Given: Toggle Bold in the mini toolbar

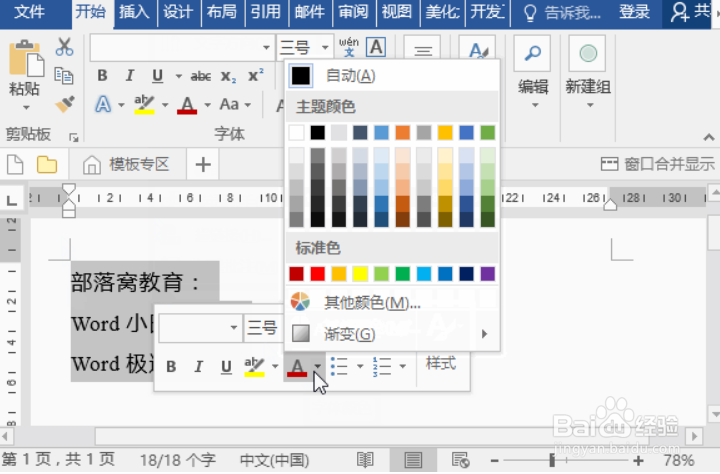Looking at the screenshot, I should pos(171,367).
